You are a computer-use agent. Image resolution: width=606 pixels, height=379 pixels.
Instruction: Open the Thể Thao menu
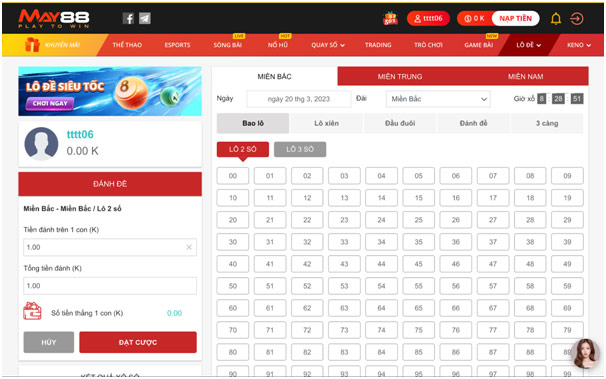tap(127, 45)
